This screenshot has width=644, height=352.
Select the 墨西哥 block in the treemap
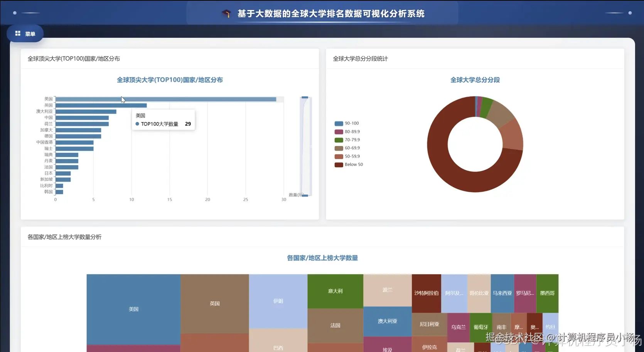547,293
